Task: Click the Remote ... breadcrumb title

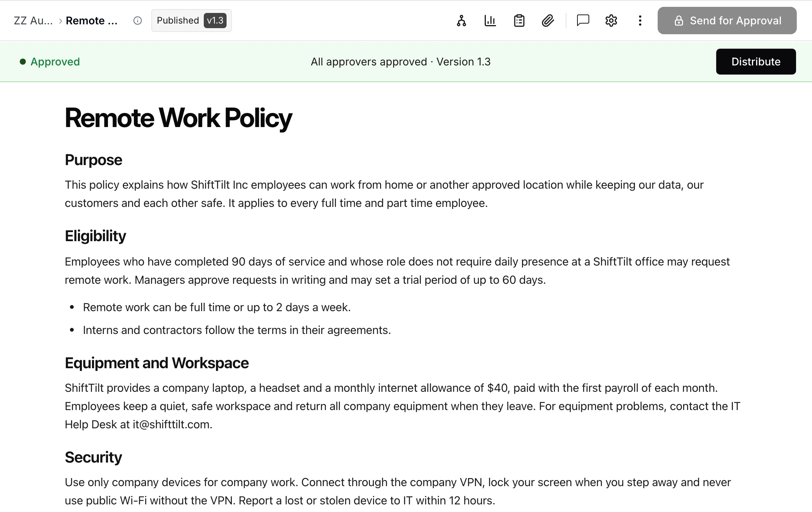Action: [x=92, y=21]
